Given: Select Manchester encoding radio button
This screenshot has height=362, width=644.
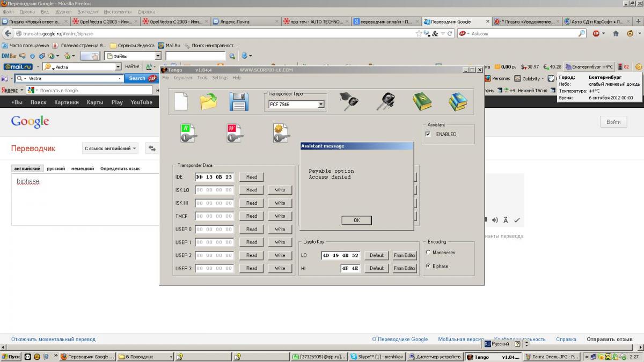Looking at the screenshot, I should [x=428, y=253].
